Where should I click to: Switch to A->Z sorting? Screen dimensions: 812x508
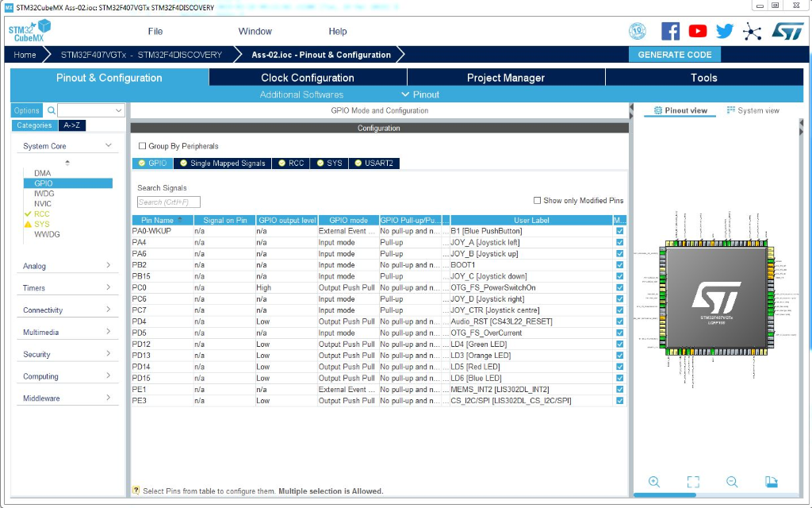72,125
